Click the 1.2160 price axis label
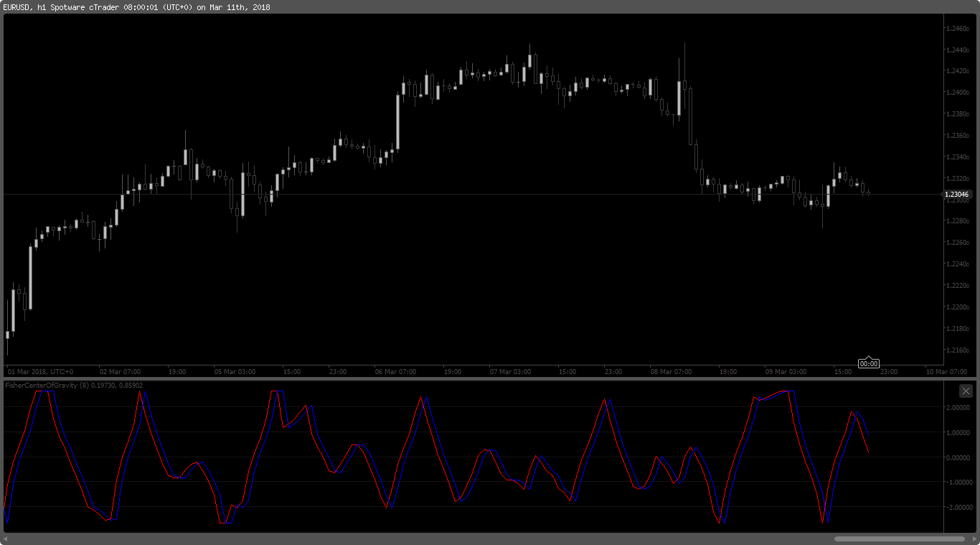The height and width of the screenshot is (545, 980). click(x=957, y=350)
